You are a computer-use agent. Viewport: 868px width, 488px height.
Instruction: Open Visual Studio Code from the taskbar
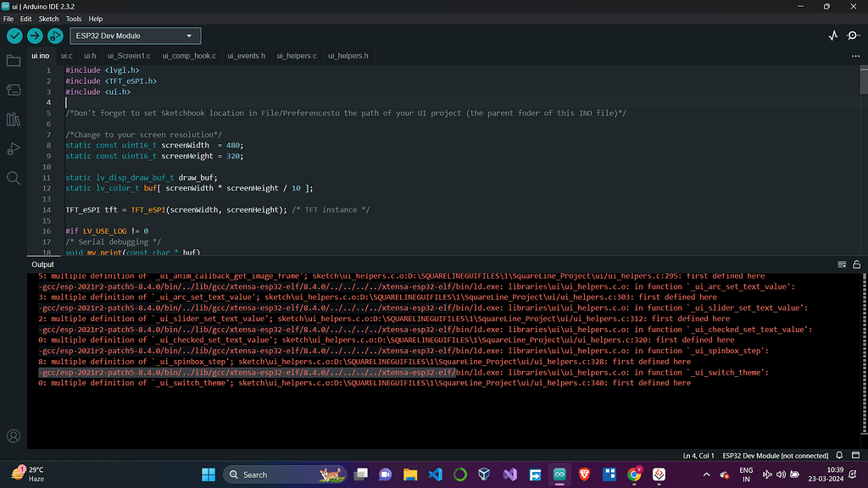pyautogui.click(x=436, y=474)
